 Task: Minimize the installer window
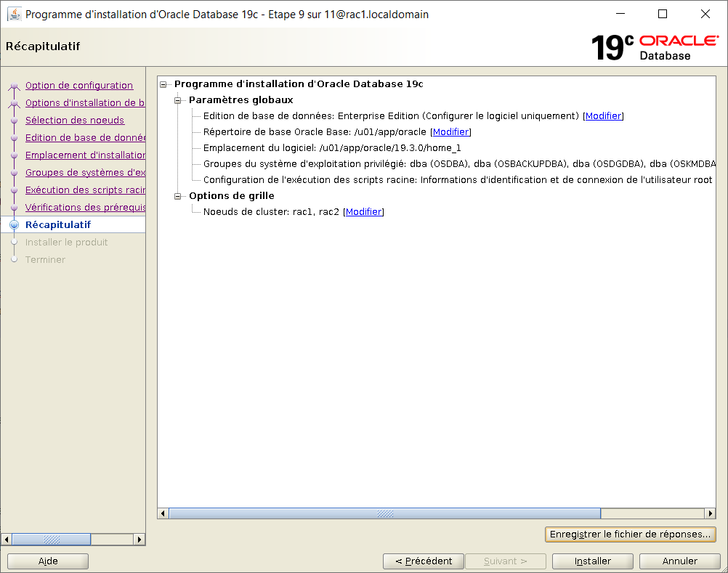click(620, 14)
